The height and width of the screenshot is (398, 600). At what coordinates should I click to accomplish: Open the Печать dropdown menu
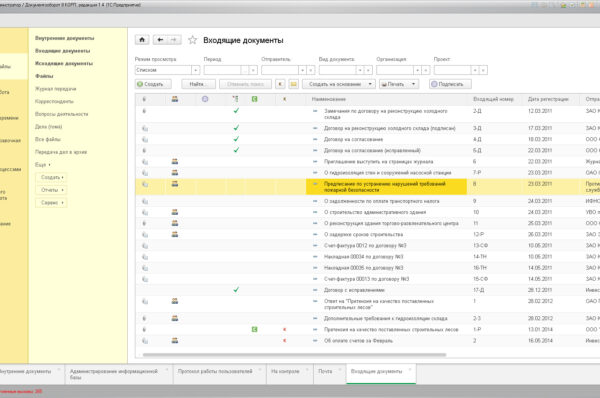click(x=399, y=84)
